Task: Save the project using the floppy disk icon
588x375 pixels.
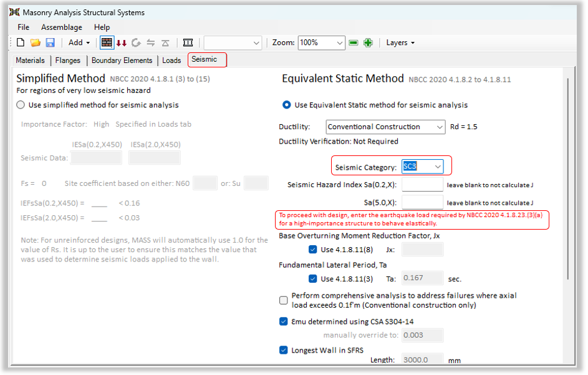Action: [50, 43]
